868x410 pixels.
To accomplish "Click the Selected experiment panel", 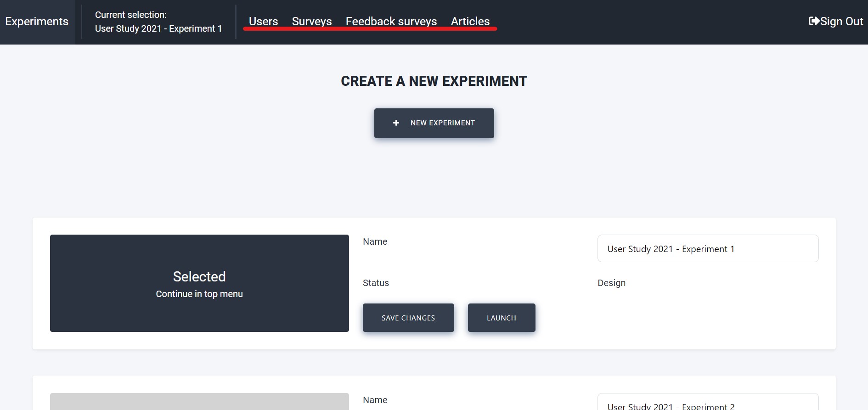I will (199, 283).
